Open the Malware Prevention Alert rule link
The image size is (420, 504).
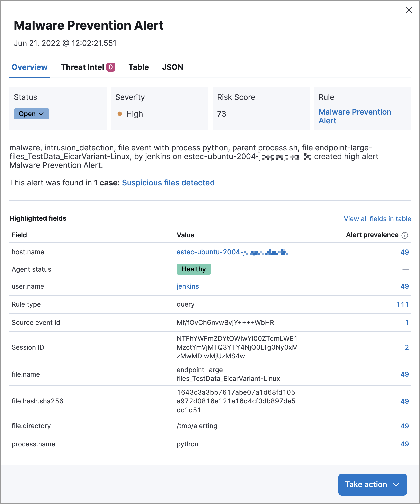click(355, 116)
